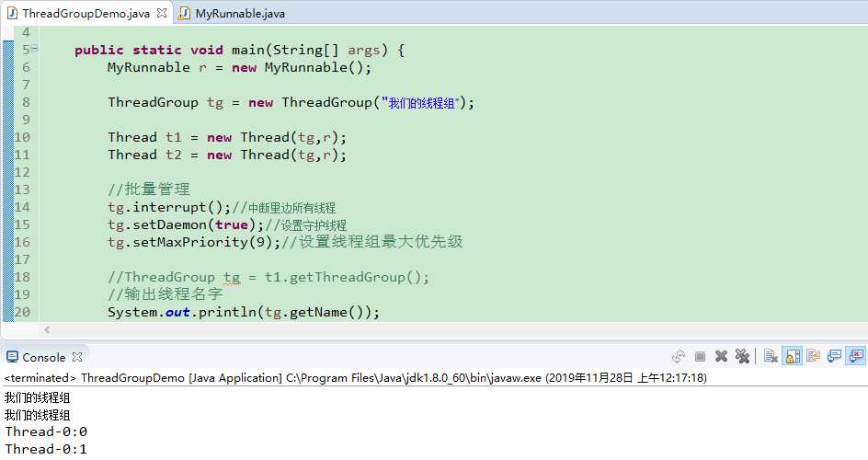Click the first '我们的线程组' console output line
This screenshot has width=868, height=460.
pyautogui.click(x=37, y=397)
